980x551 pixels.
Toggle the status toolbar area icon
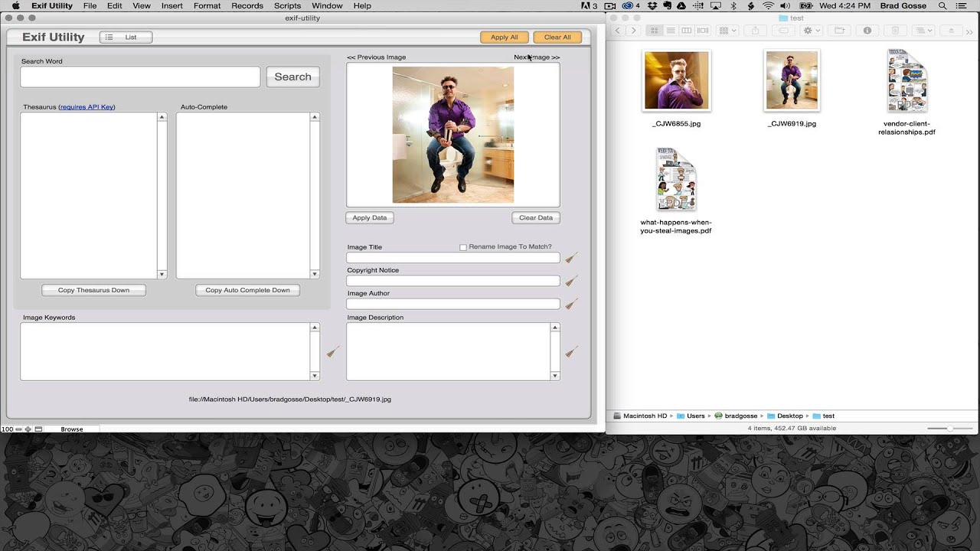point(39,429)
